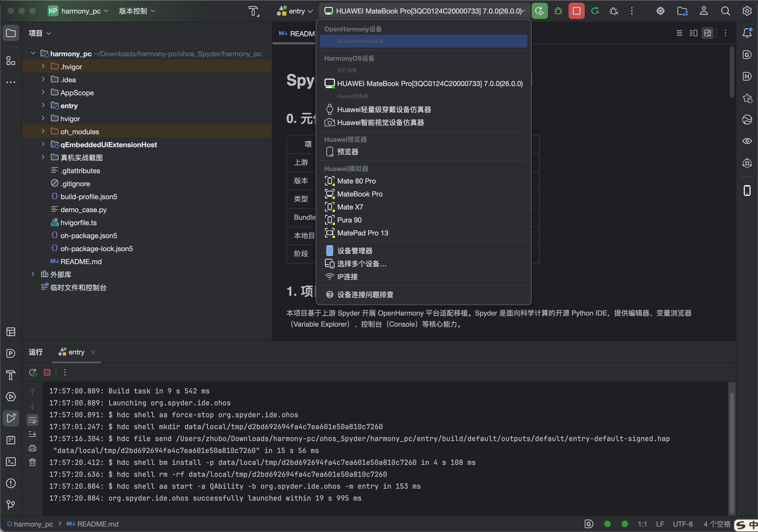This screenshot has height=532, width=758.
Task: Switch README to editor-only view
Action: point(679,33)
